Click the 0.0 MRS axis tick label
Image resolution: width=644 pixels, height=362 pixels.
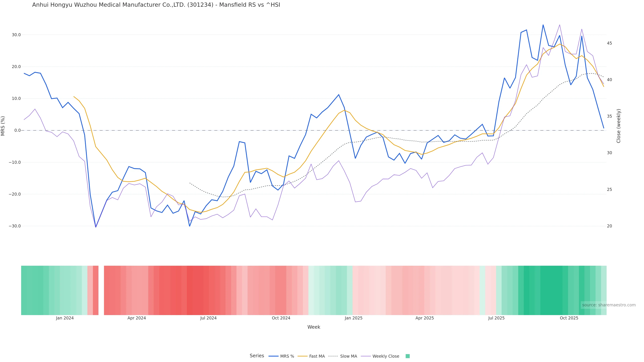[x=17, y=130]
